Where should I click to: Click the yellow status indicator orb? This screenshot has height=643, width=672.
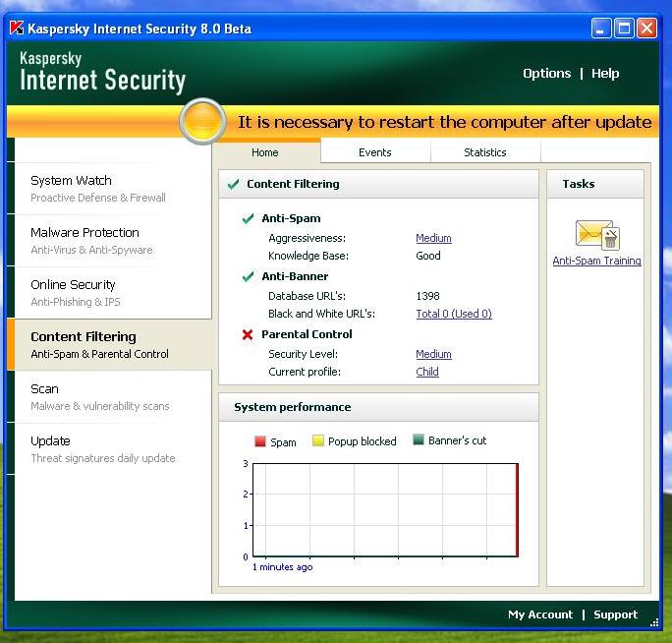(202, 121)
